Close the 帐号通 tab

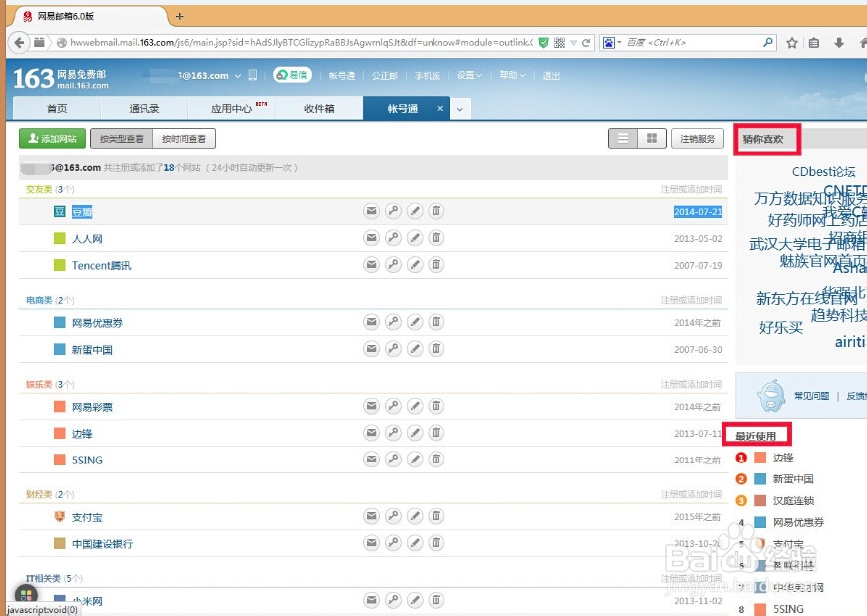point(440,108)
